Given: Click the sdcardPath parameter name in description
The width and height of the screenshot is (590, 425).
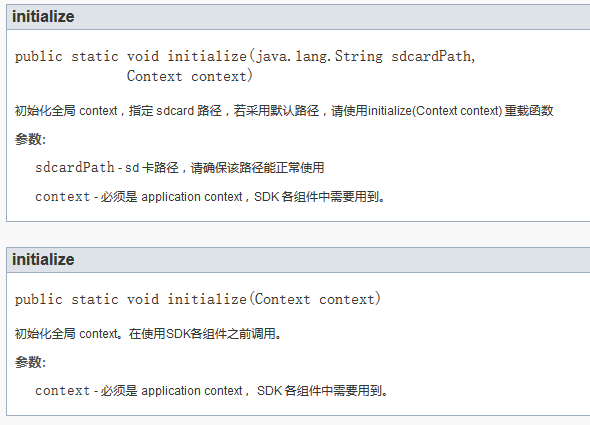Looking at the screenshot, I should pos(75,167).
